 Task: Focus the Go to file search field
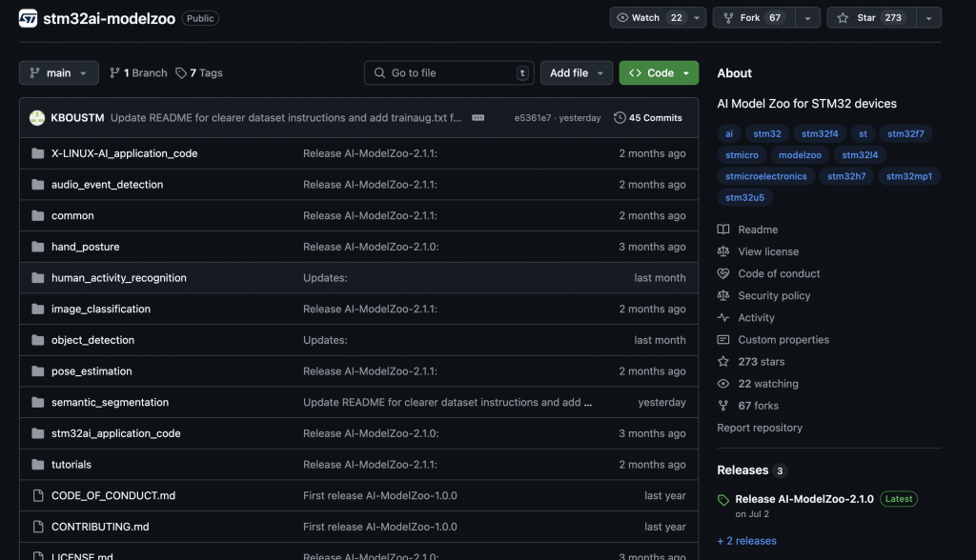pyautogui.click(x=449, y=72)
